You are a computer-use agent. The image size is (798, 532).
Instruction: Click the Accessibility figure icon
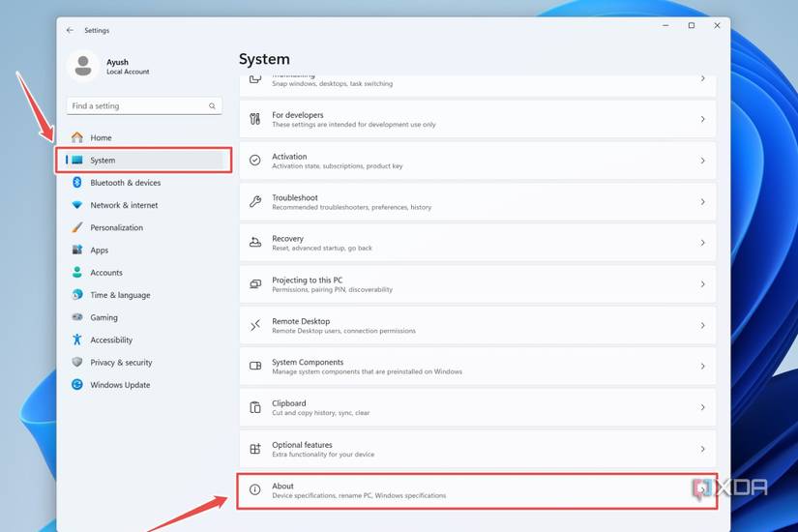77,340
